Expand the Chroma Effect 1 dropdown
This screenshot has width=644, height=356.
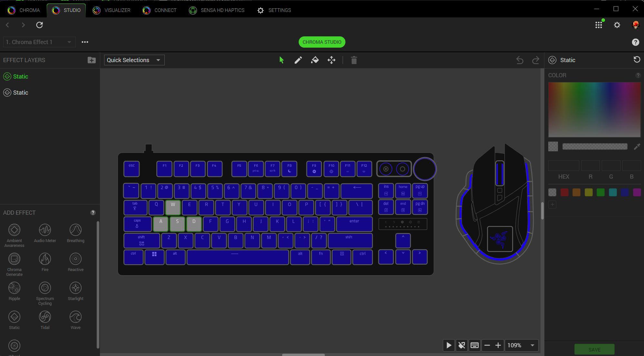[x=39, y=42]
